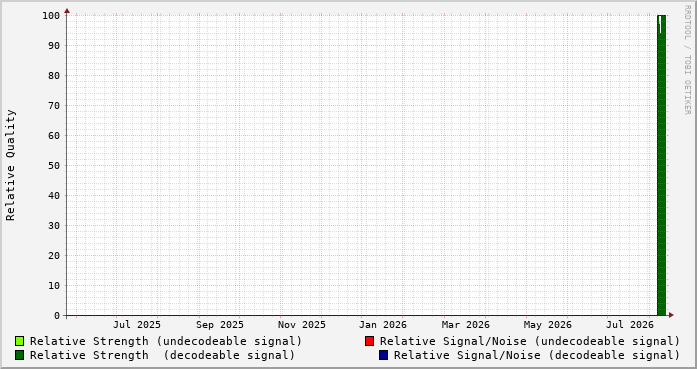Click the Nov 2025 axis label
697x369 pixels.
[302, 325]
